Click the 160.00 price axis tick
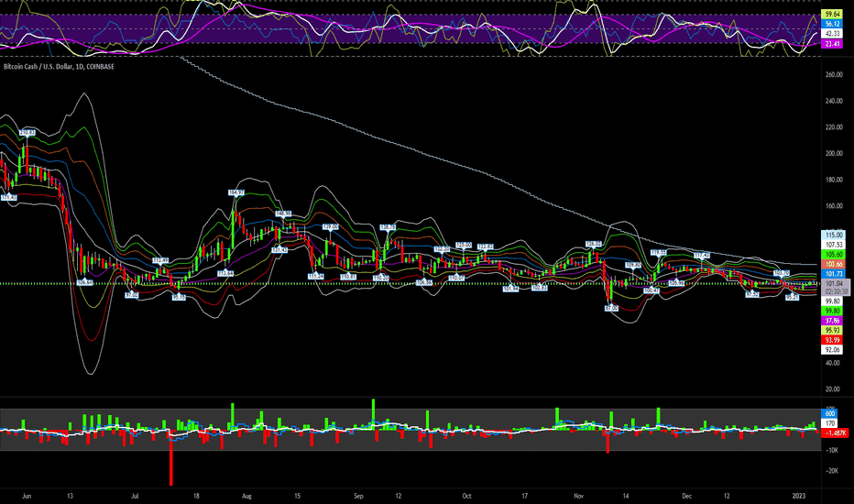 834,206
